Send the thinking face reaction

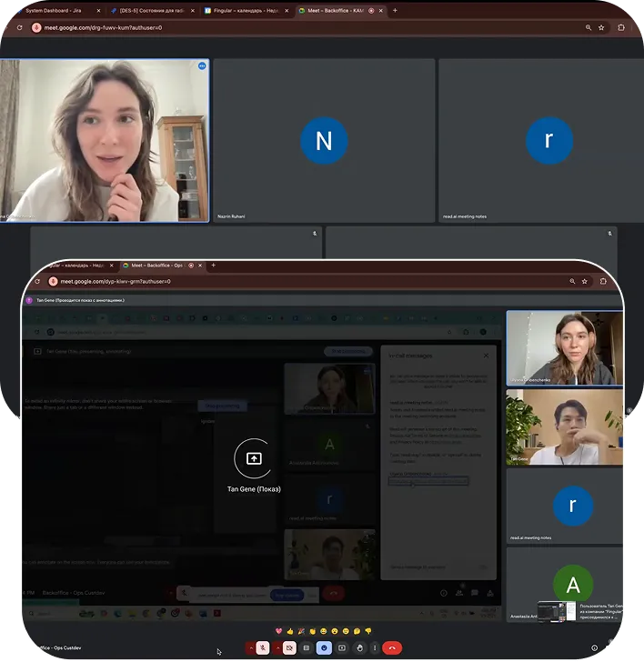pos(357,631)
